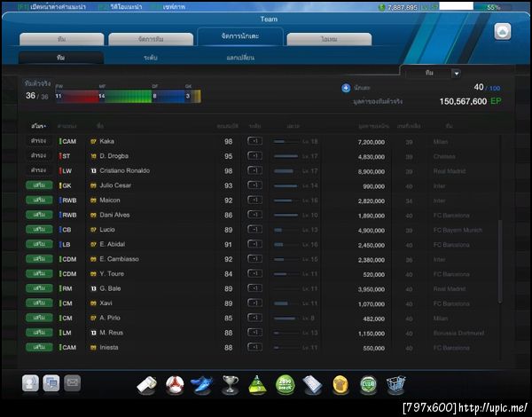Open the friends list icon
This screenshot has height=417, width=532.
click(x=30, y=383)
